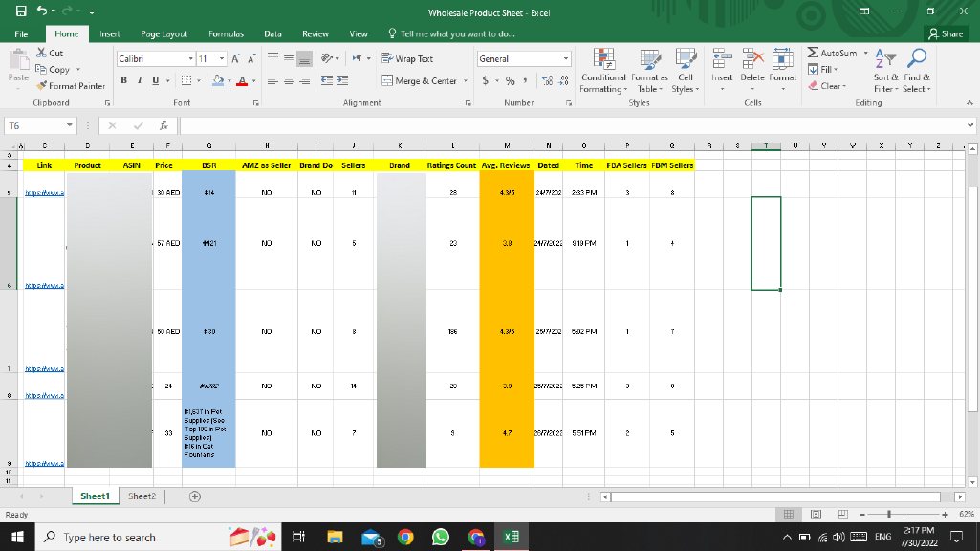Toggle Bold formatting
Viewport: 980px width, 551px height.
tap(123, 80)
